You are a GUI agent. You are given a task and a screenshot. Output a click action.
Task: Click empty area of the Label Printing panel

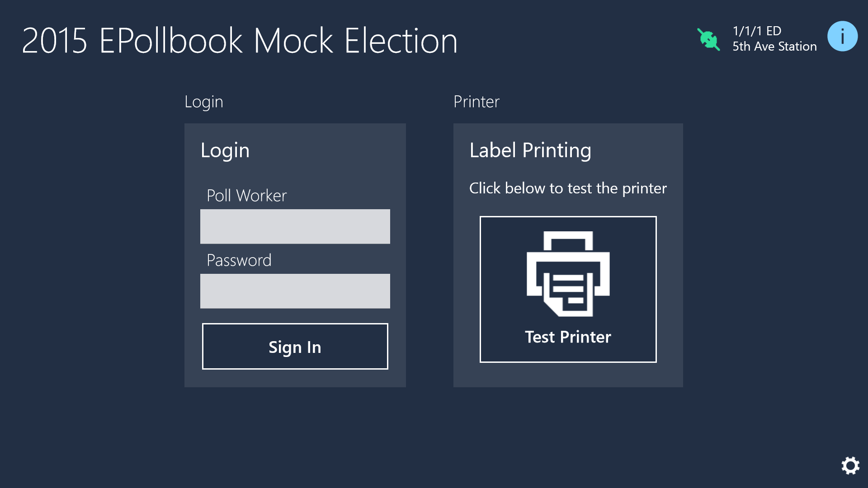coord(568,374)
